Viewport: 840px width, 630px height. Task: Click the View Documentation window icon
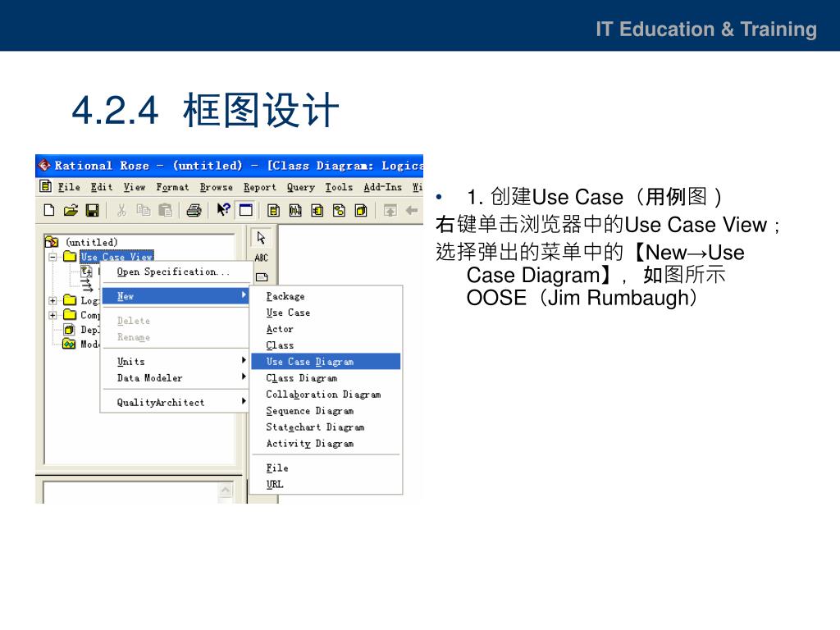point(246,211)
